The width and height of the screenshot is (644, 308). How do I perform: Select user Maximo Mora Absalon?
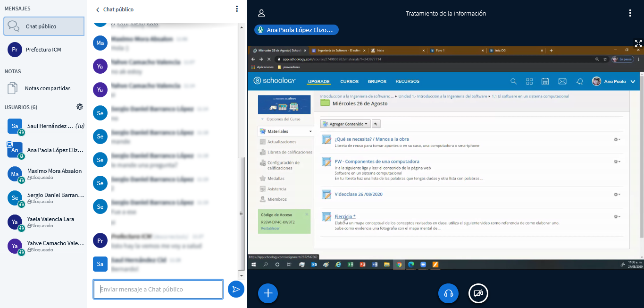click(43, 174)
